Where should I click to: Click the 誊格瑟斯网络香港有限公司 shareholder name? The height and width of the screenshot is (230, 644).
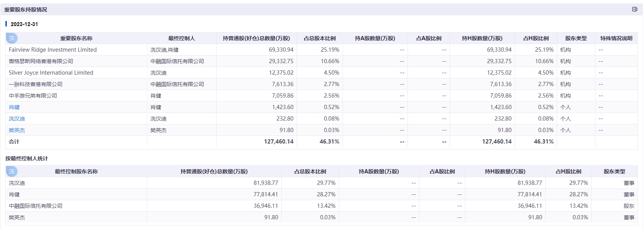[41, 61]
